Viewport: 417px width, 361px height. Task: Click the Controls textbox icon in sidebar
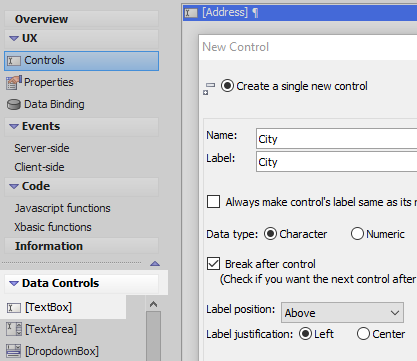(14, 61)
